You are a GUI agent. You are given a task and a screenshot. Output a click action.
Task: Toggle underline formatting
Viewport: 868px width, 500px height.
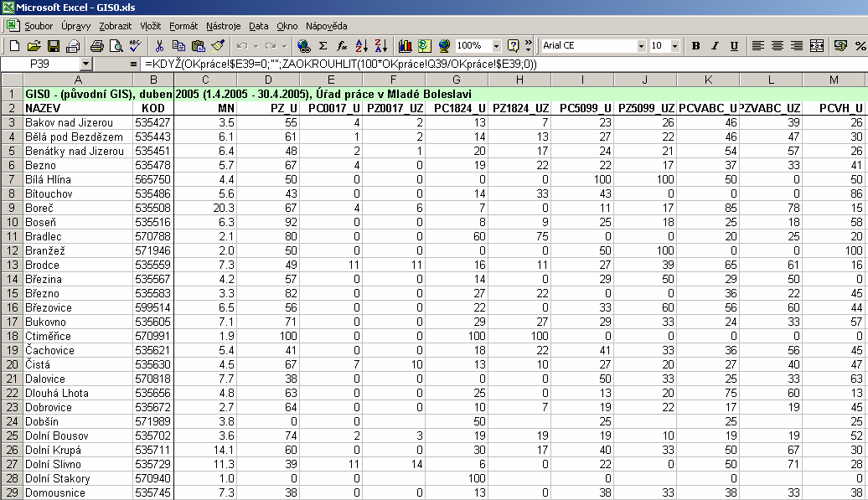click(x=734, y=46)
